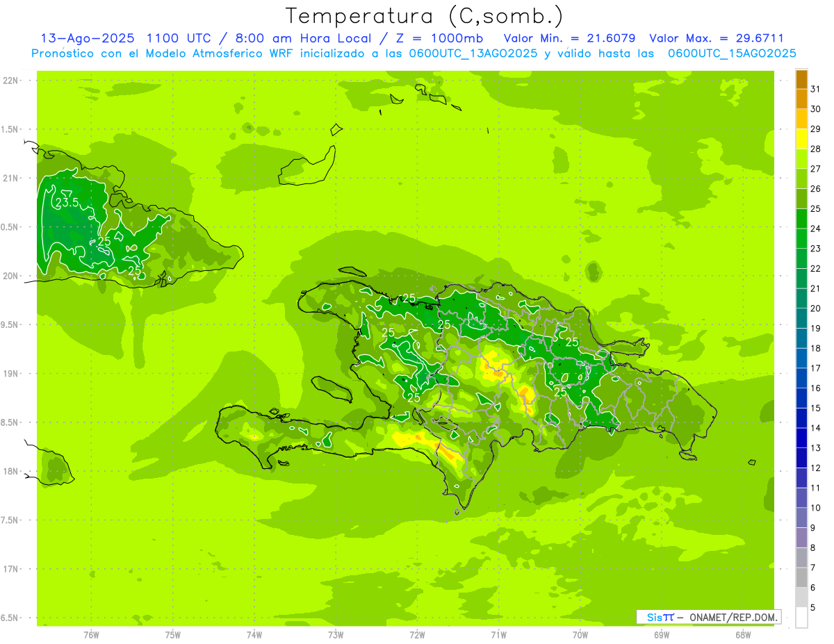The image size is (834, 644).
Task: Click the "17N" latitude axis label
Action: coord(10,569)
